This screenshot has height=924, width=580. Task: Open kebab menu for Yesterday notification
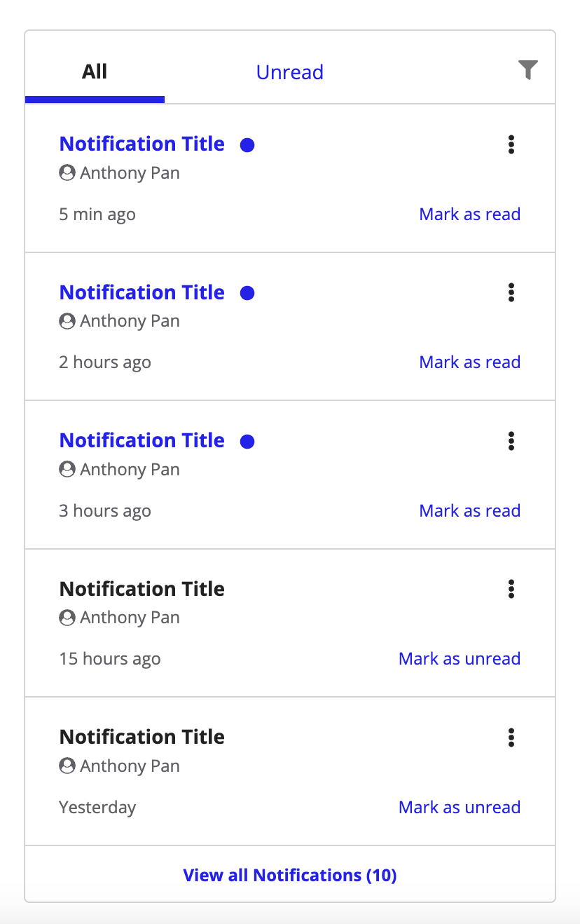(x=511, y=738)
